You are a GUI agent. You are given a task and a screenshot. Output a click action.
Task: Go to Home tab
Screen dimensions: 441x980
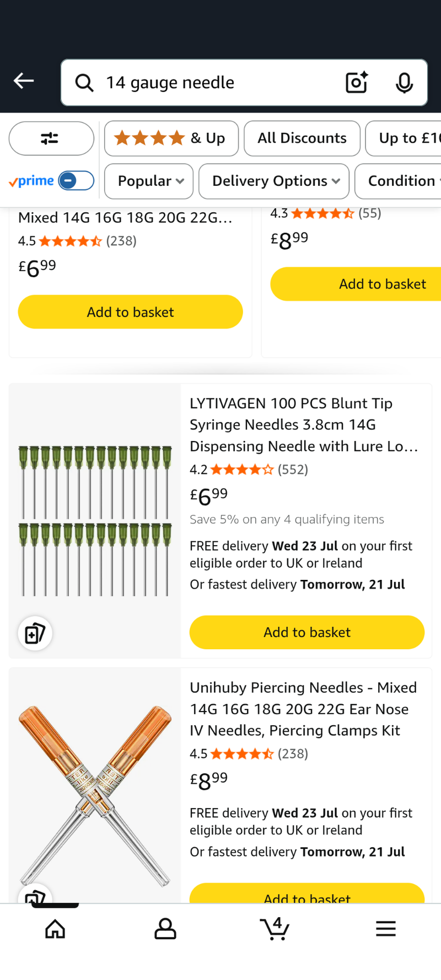pos(55,929)
